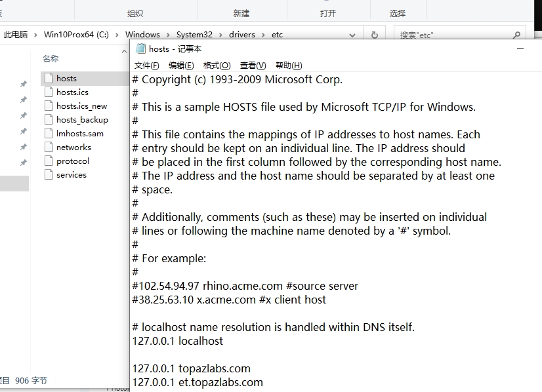Open the 格式(O) menu in Notepad
The image size is (542, 392).
pyautogui.click(x=217, y=66)
